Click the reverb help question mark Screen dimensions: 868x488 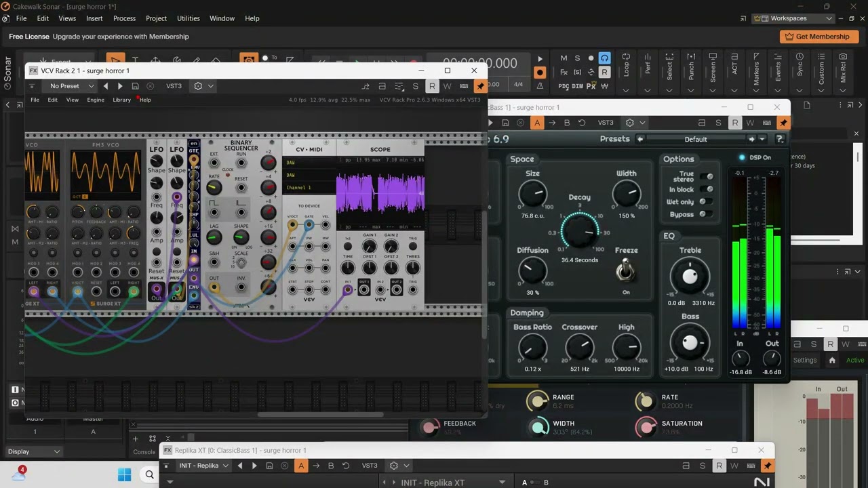[780, 139]
